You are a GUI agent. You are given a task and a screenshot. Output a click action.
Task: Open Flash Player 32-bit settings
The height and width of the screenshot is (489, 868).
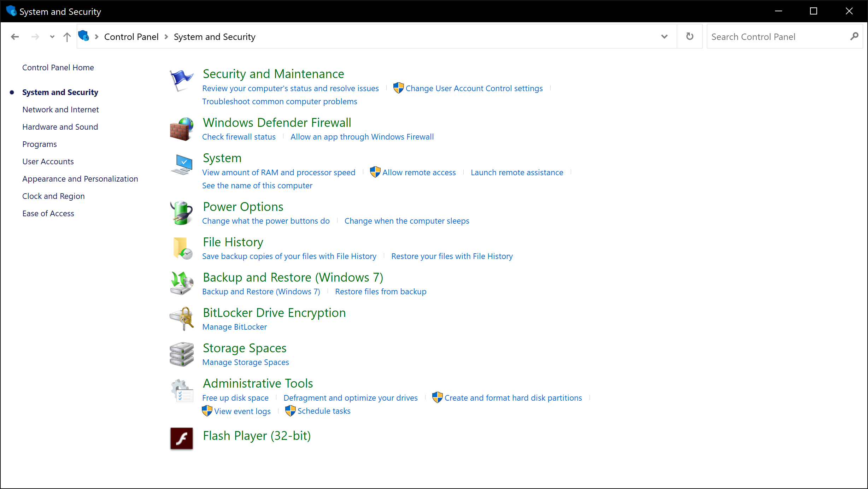(256, 435)
